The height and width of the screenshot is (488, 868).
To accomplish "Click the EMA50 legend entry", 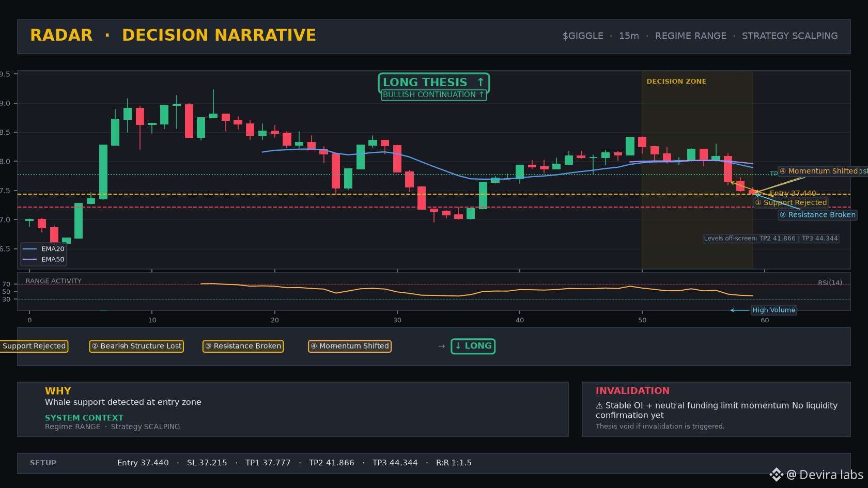I will click(44, 260).
